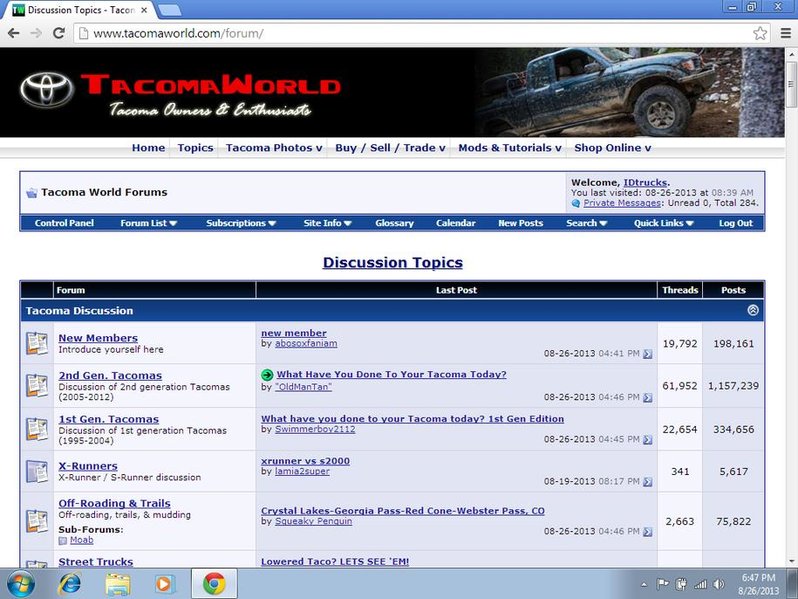Click the Private Messages icon
The width and height of the screenshot is (798, 599).
(576, 203)
